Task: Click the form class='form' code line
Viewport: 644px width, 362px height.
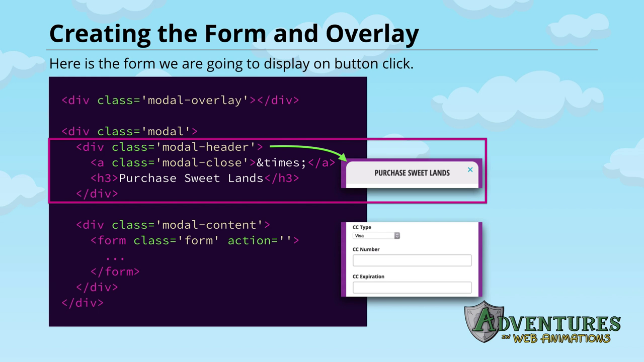Action: point(195,240)
